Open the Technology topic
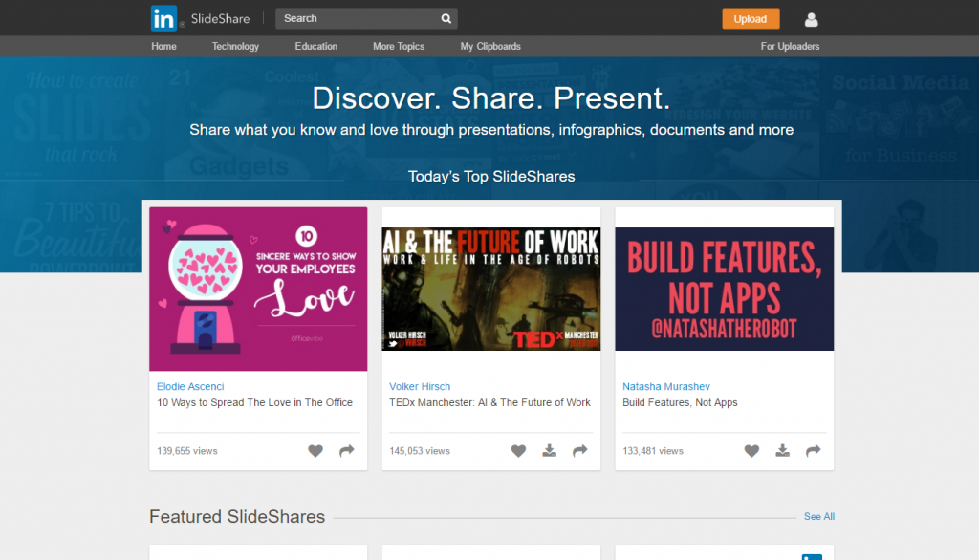 pyautogui.click(x=235, y=46)
